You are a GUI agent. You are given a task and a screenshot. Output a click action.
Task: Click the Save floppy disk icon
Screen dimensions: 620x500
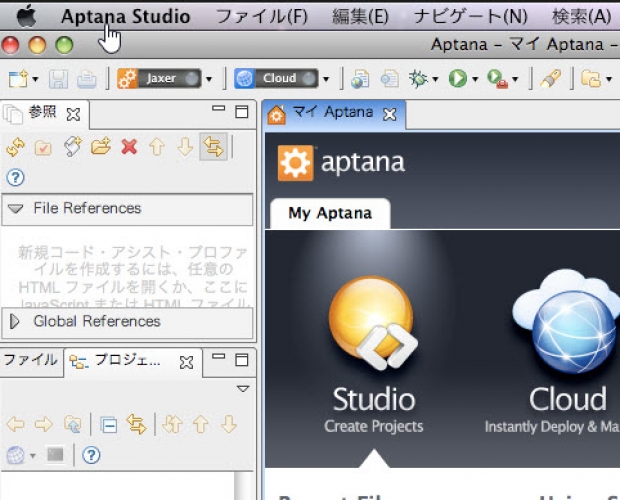[x=59, y=79]
